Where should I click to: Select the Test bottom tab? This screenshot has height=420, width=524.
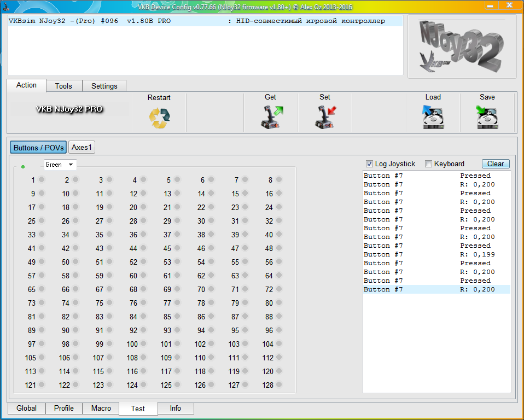click(138, 409)
